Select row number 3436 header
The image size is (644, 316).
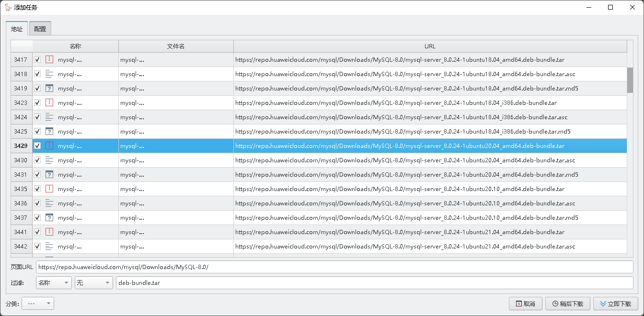[x=21, y=203]
